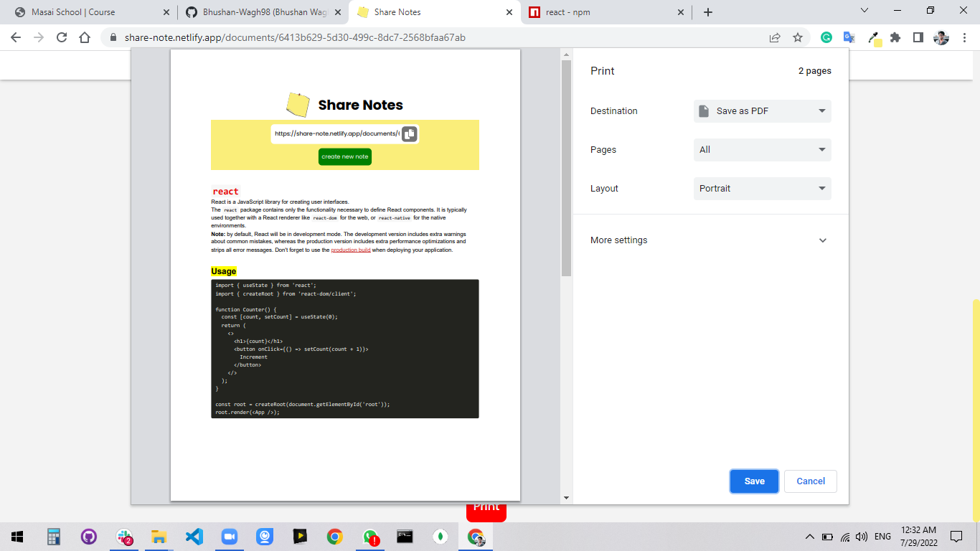The image size is (980, 551).
Task: Open the Destination Save as PDF dropdown
Action: 763,111
